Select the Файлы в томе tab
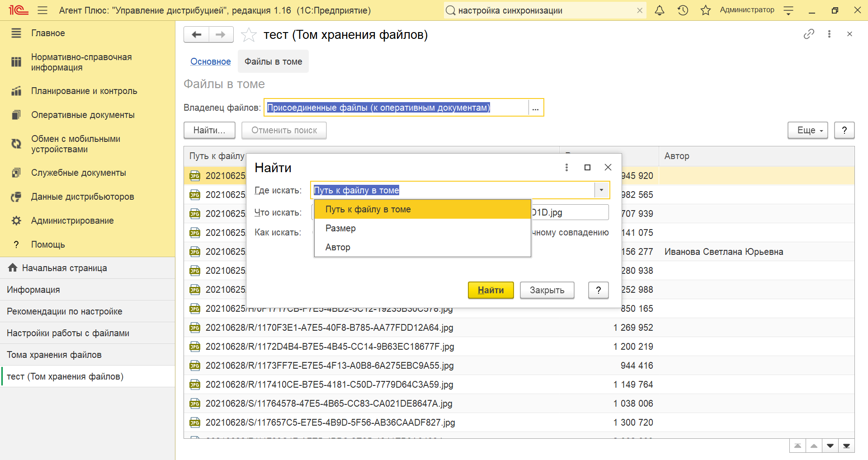The width and height of the screenshot is (868, 460). [x=273, y=61]
